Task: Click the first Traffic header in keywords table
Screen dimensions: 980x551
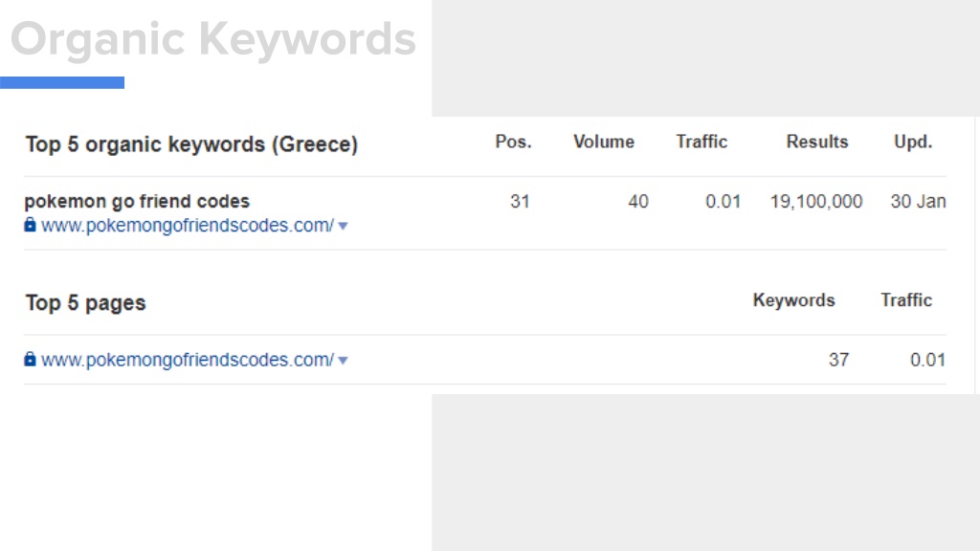Action: (702, 142)
